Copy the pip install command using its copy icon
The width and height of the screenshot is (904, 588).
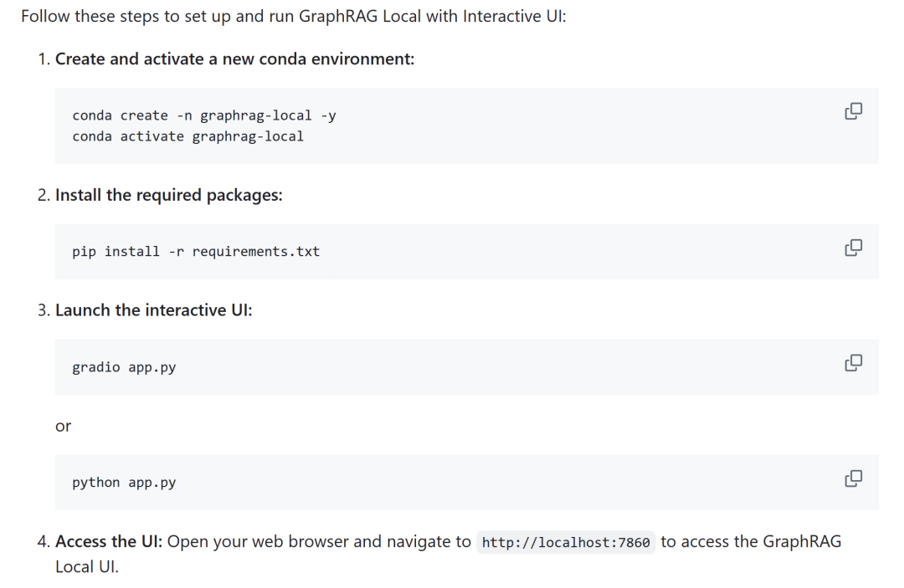pos(853,247)
